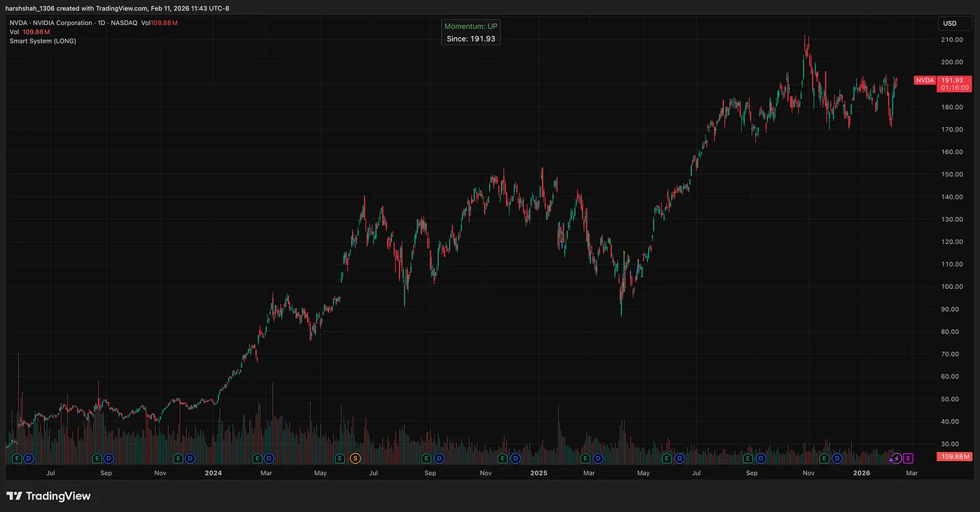Show earnings E marker beside Sep 2024
The height and width of the screenshot is (512, 980).
click(x=426, y=458)
